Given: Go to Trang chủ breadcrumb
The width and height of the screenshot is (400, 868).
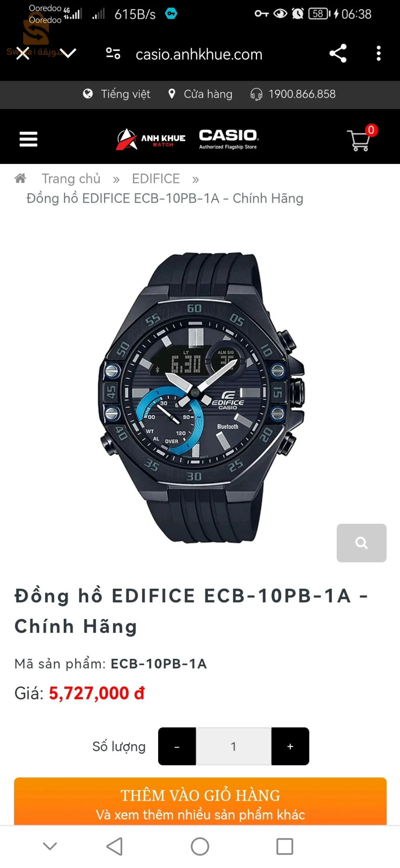Looking at the screenshot, I should [x=71, y=178].
